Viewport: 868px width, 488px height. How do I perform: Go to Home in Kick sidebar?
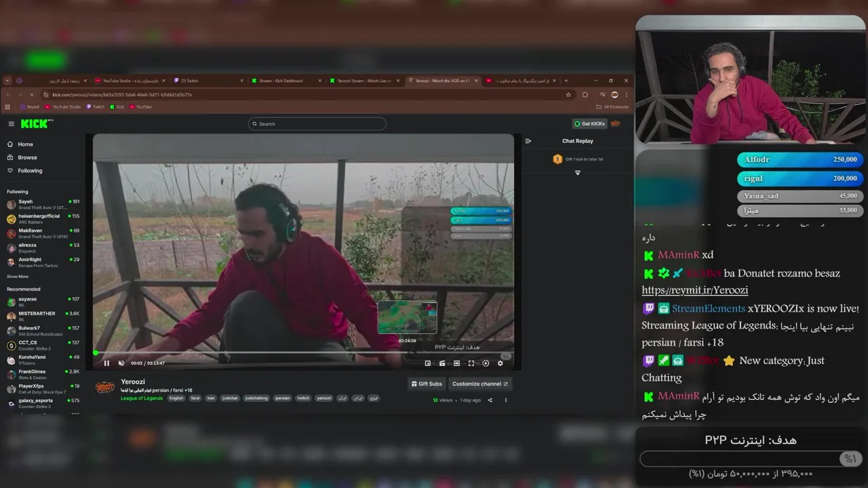tap(20, 144)
